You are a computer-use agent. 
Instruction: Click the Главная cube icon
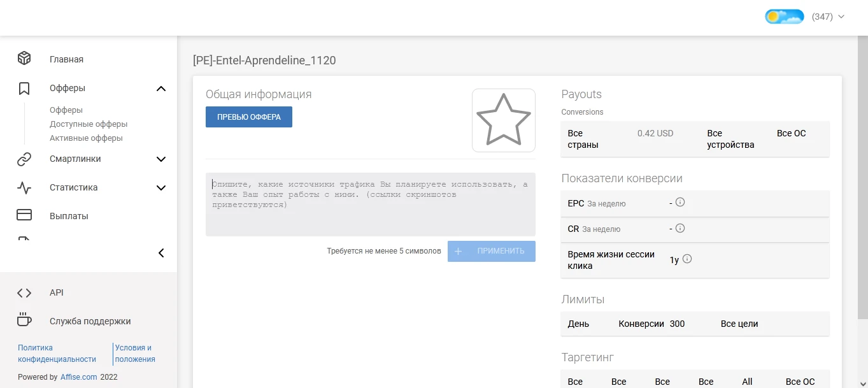click(24, 59)
